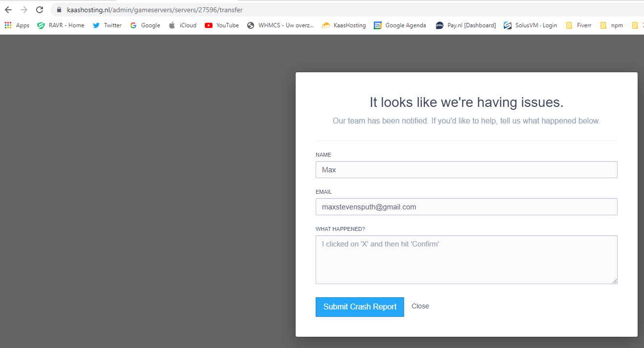Expand the npm bookmarks folder
Image resolution: width=644 pixels, height=348 pixels.
pos(612,25)
